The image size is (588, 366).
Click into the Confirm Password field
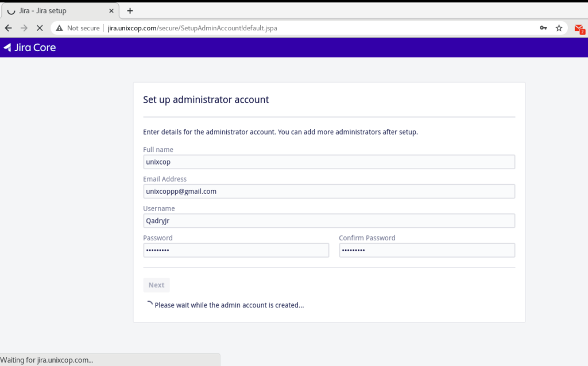[x=427, y=250]
